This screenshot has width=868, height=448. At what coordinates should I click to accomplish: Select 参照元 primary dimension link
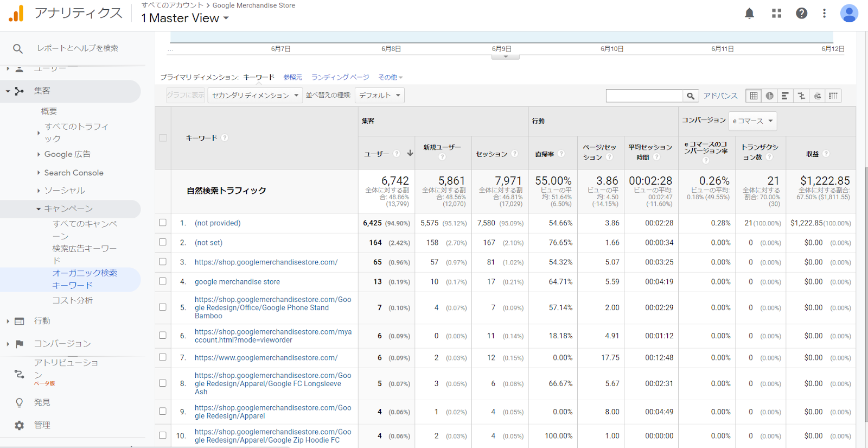coord(293,78)
